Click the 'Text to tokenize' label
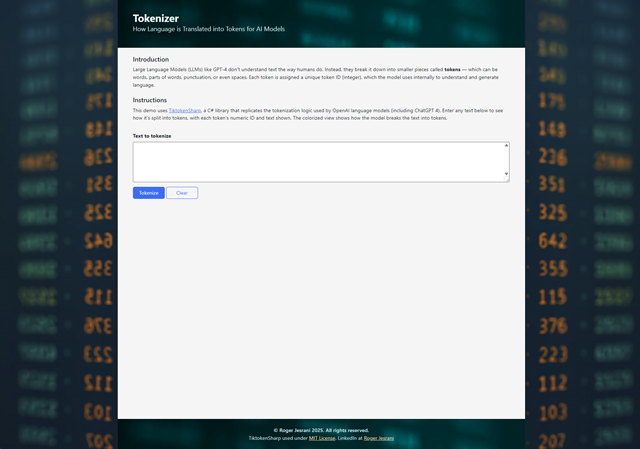The width and height of the screenshot is (640, 449). click(x=152, y=135)
